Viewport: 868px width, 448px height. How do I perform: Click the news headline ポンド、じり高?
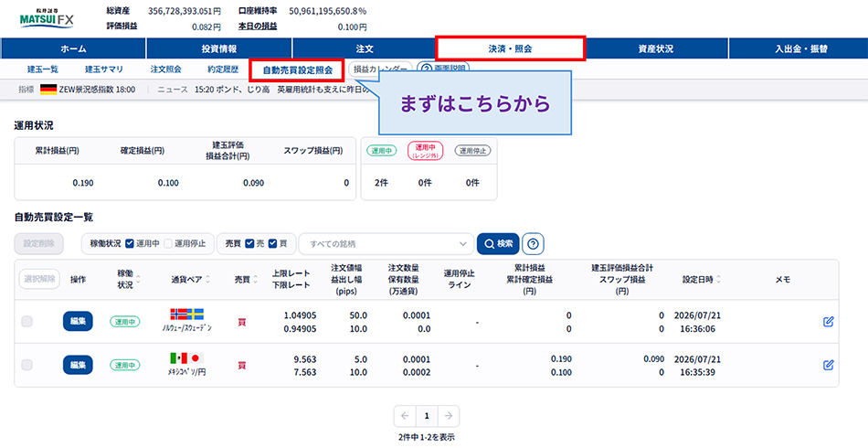[245, 90]
